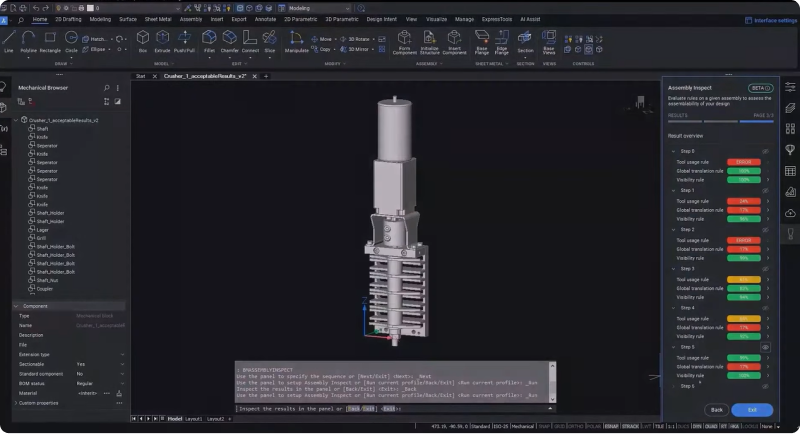Image resolution: width=800 pixels, height=434 pixels.
Task: Open the AI Assist ribbon tab
Action: pos(530,19)
